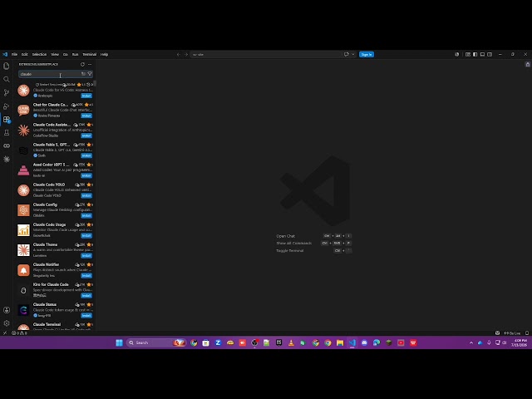Image resolution: width=532 pixels, height=399 pixels.
Task: Open Run and Debug view
Action: click(7, 106)
